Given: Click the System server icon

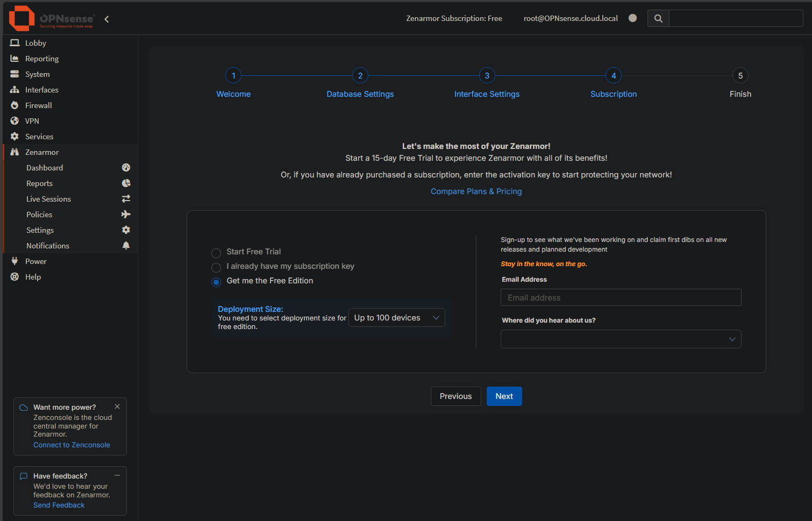Looking at the screenshot, I should click(x=15, y=74).
